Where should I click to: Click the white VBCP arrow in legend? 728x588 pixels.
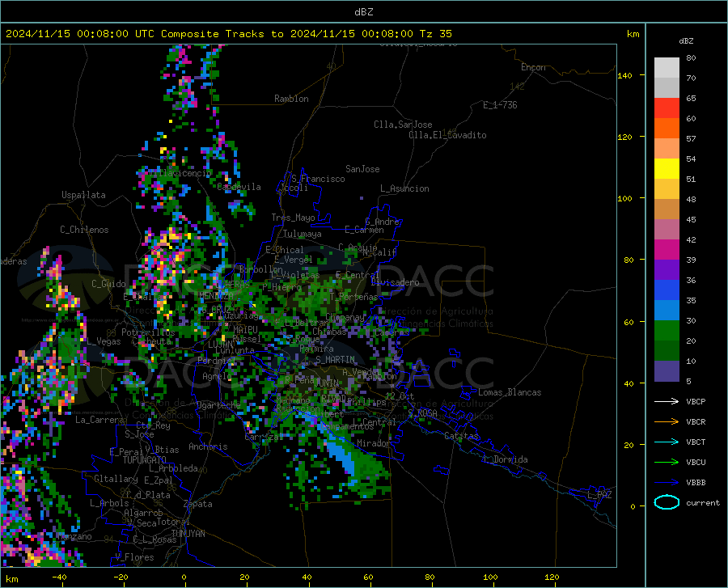pyautogui.click(x=667, y=401)
